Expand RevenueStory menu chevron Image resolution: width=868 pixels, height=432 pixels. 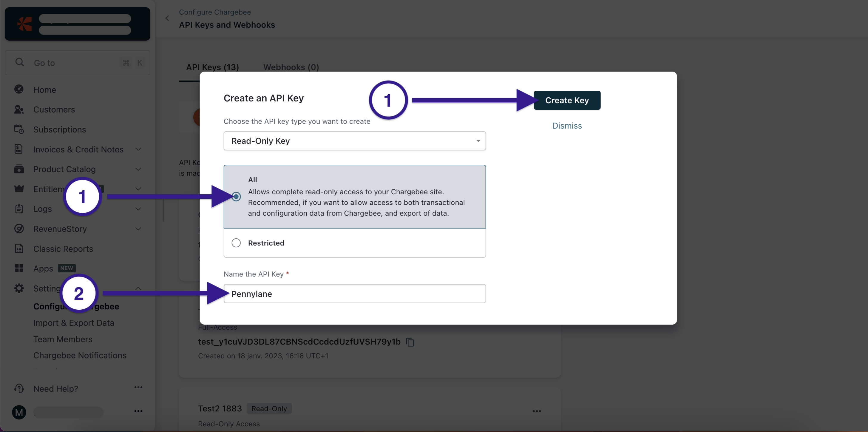tap(138, 229)
